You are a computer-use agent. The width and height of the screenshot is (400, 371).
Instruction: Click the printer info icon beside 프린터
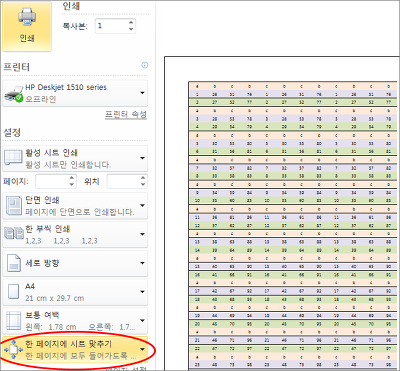144,65
